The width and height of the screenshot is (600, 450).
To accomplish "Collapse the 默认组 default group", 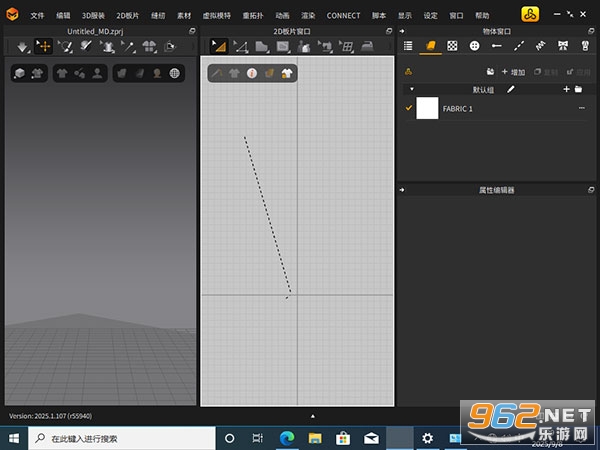I will [x=412, y=89].
